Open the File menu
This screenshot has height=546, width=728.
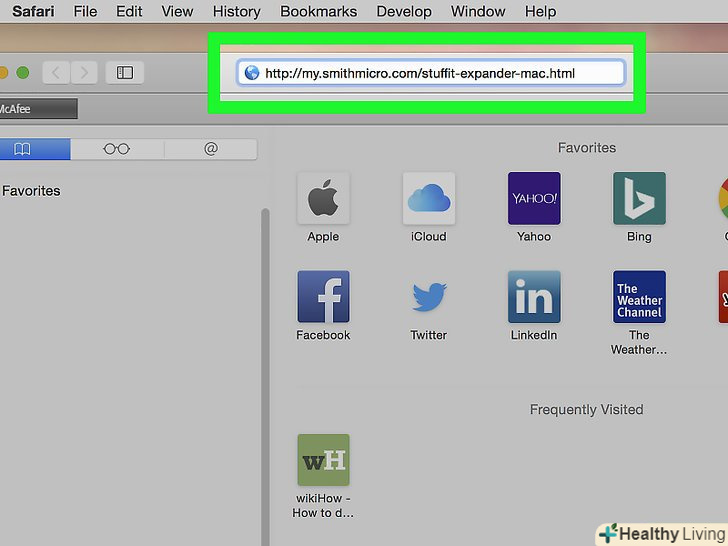85,11
